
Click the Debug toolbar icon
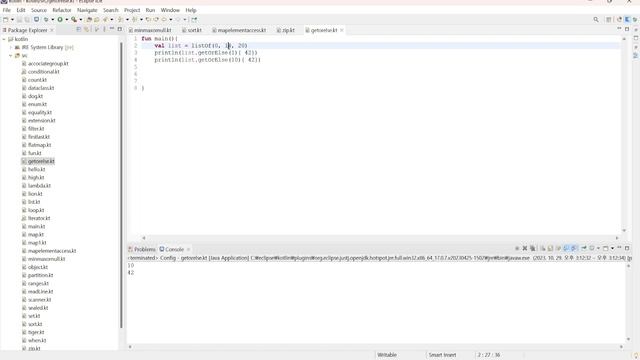coord(46,20)
